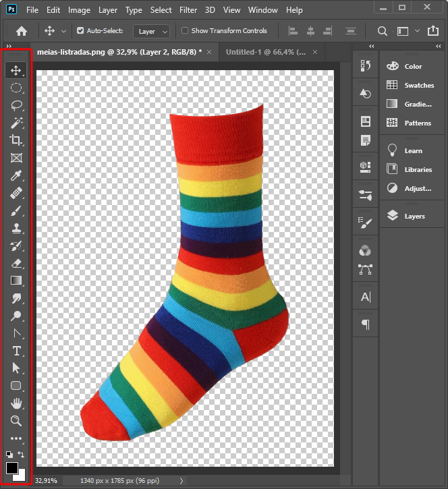Select the Crop tool
448x489 pixels.
pos(16,140)
